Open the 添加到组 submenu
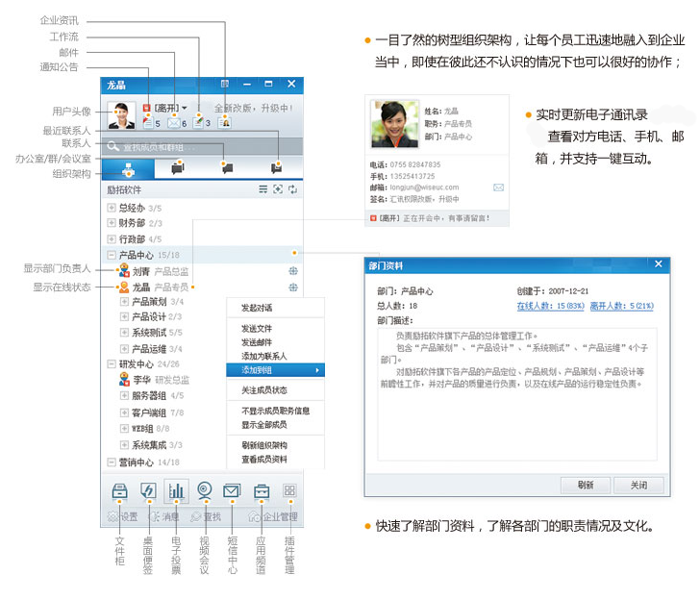This screenshot has height=600, width=700. pos(275,370)
